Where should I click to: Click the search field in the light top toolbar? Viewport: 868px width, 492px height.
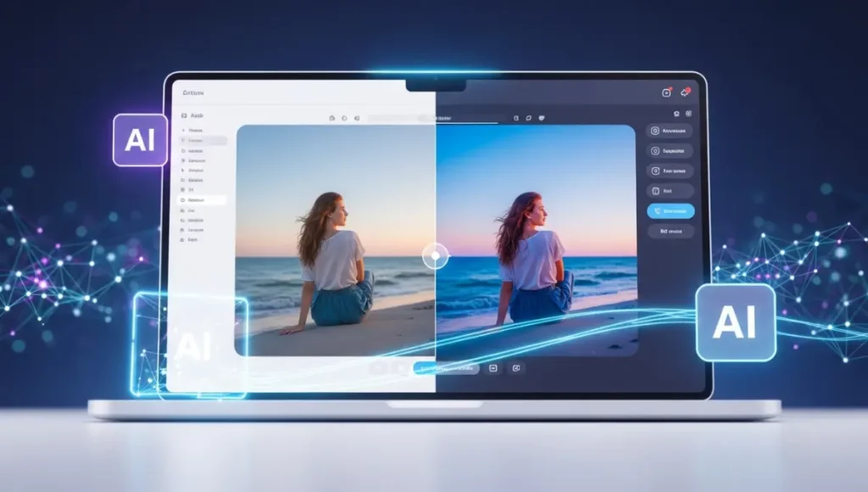[x=400, y=118]
